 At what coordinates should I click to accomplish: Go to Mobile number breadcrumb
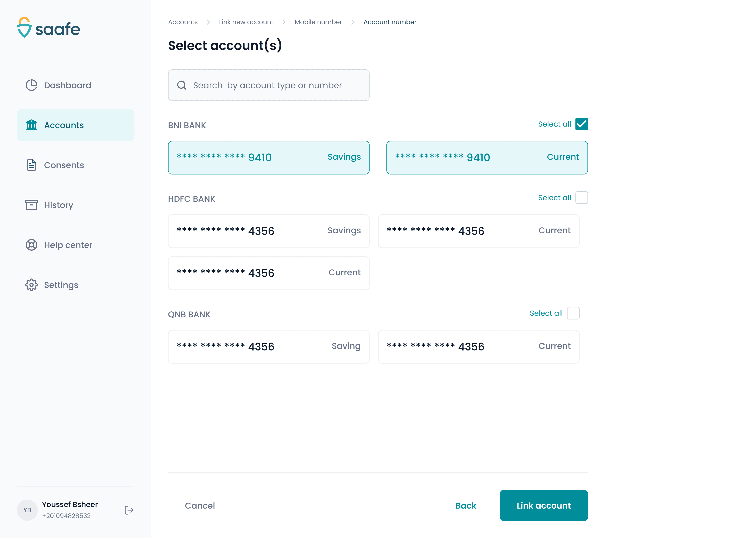318,22
